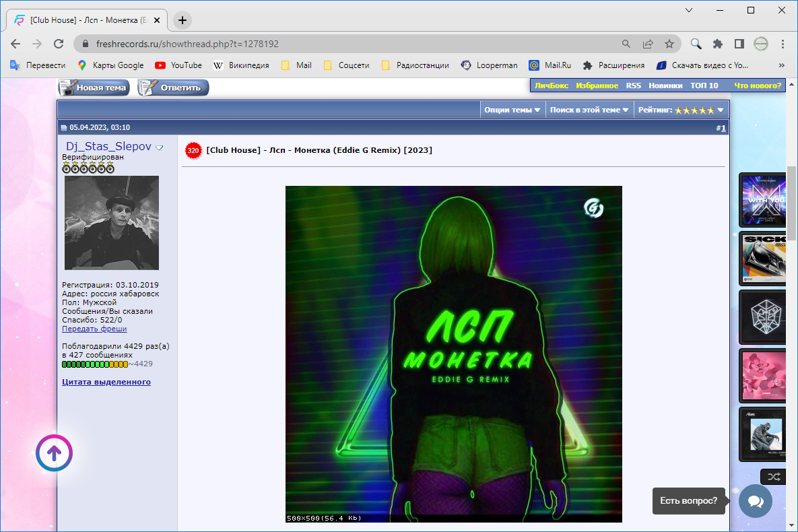The image size is (798, 532).
Task: Click the purple scroll-to-top arrow icon
Action: 54,453
